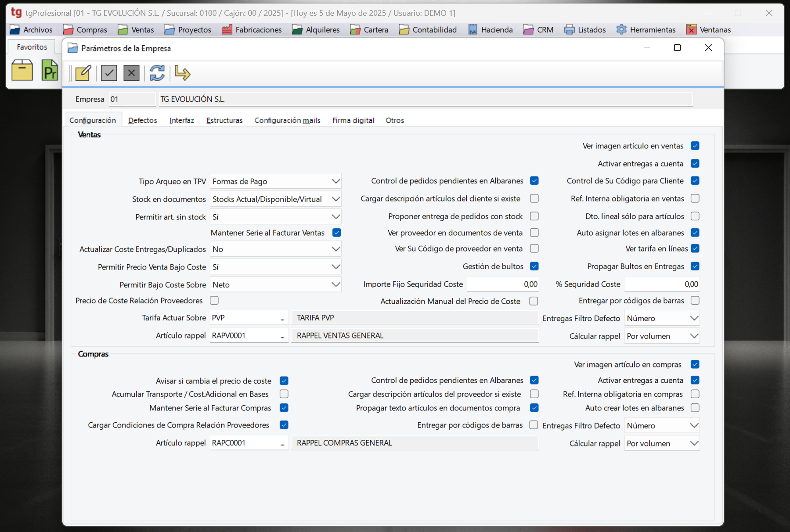
Task: Expand the Compras Entregas Filtro Defecto dropdown
Action: point(694,426)
